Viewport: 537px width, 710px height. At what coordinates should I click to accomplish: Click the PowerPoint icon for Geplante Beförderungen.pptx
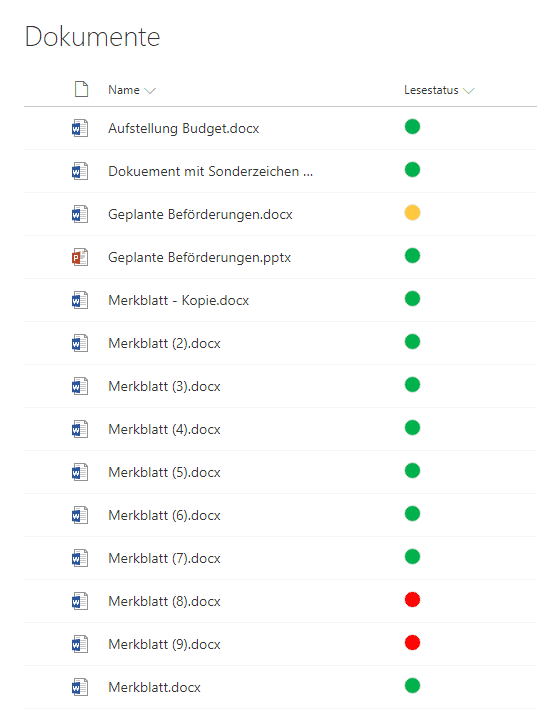pyautogui.click(x=80, y=257)
